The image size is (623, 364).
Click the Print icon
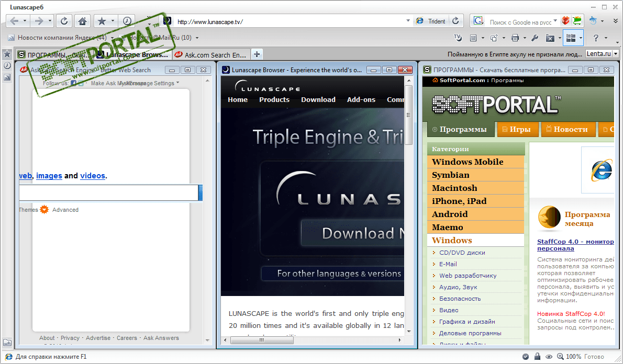coord(515,38)
